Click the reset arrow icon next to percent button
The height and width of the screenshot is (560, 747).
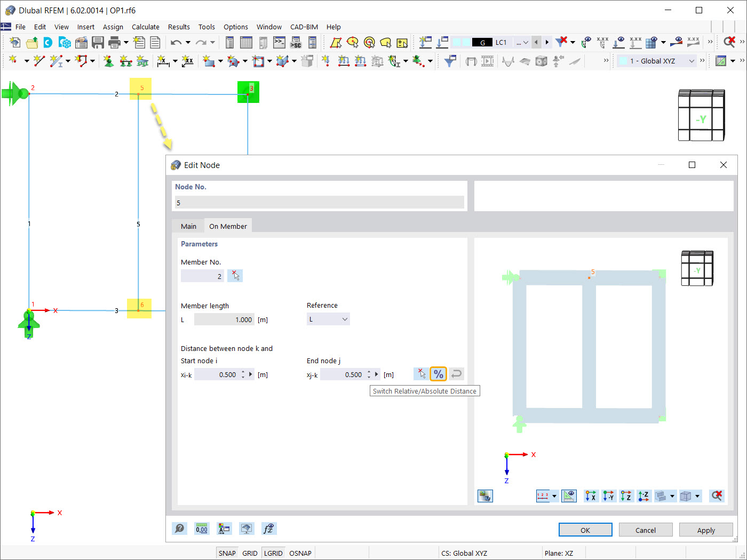click(456, 374)
